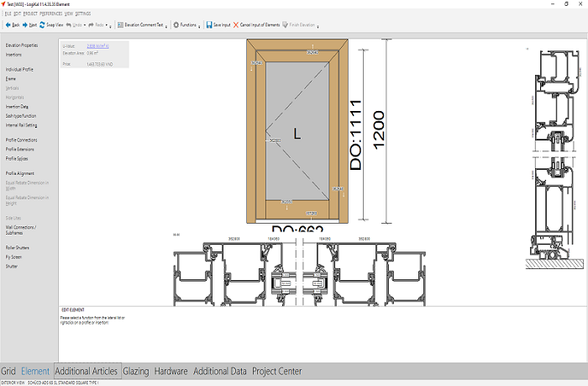Click the Next arrow icon
Viewport: 588px width, 386px height.
[x=24, y=25]
